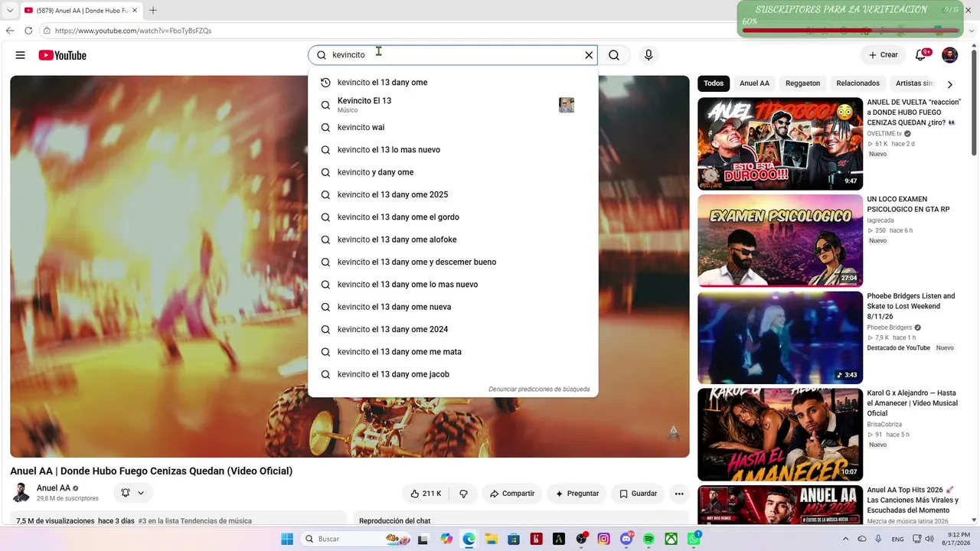Save video with the Guardar button

(x=638, y=494)
